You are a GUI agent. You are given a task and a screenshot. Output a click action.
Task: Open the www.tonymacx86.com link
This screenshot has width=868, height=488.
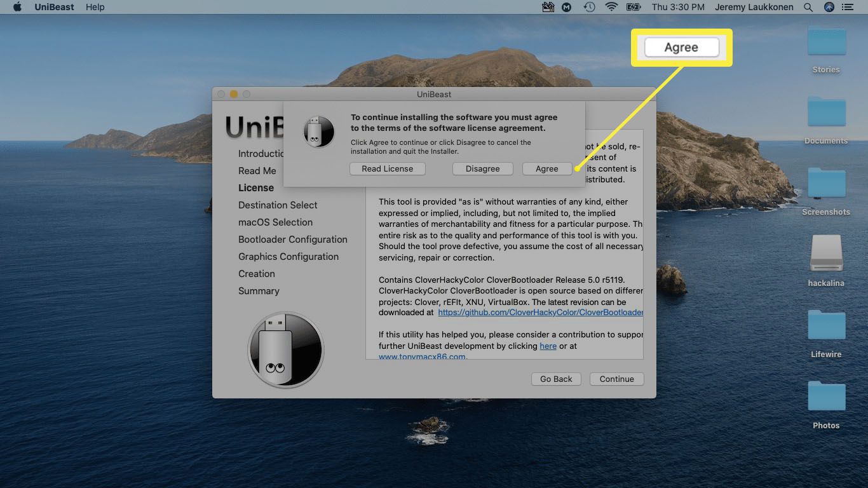click(x=422, y=356)
